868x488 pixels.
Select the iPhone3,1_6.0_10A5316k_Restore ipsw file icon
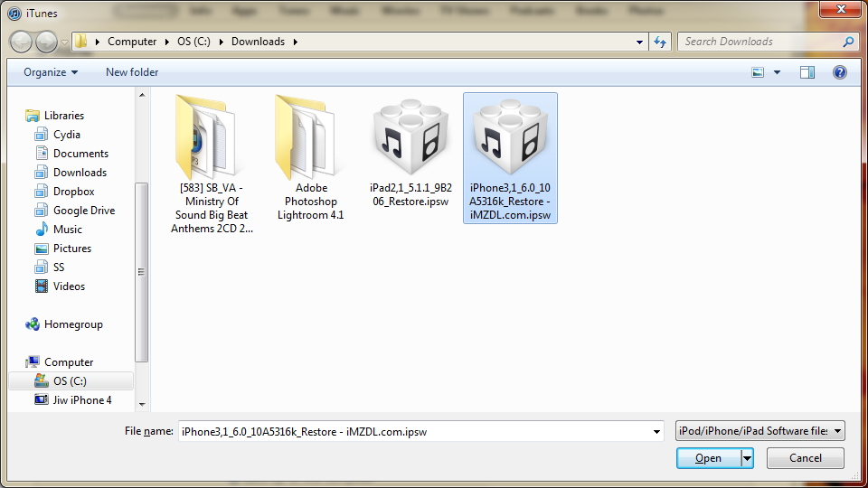coord(510,136)
